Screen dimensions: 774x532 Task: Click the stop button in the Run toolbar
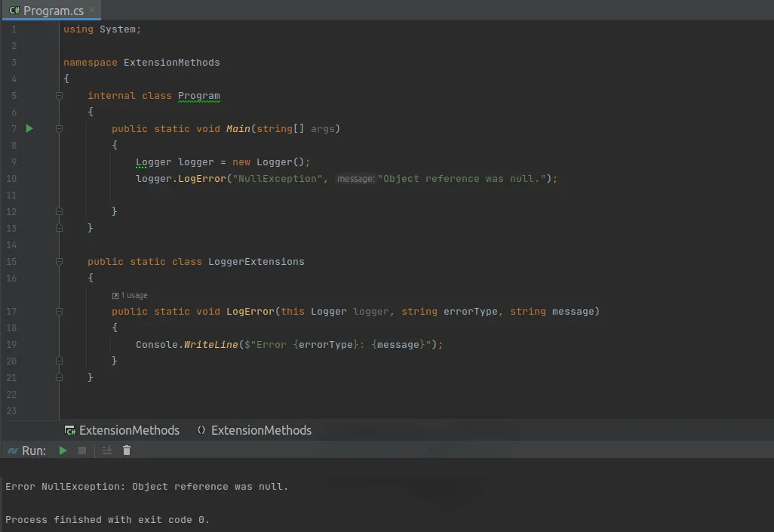[x=81, y=450]
